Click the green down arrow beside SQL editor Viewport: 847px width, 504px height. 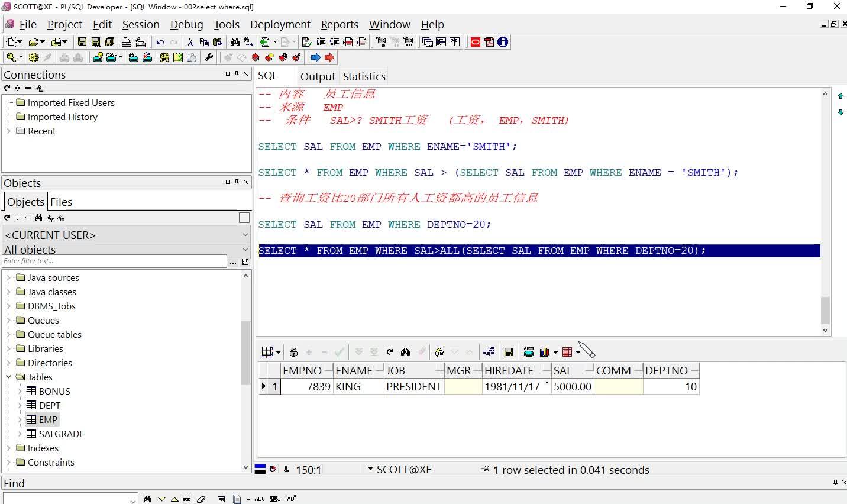840,112
